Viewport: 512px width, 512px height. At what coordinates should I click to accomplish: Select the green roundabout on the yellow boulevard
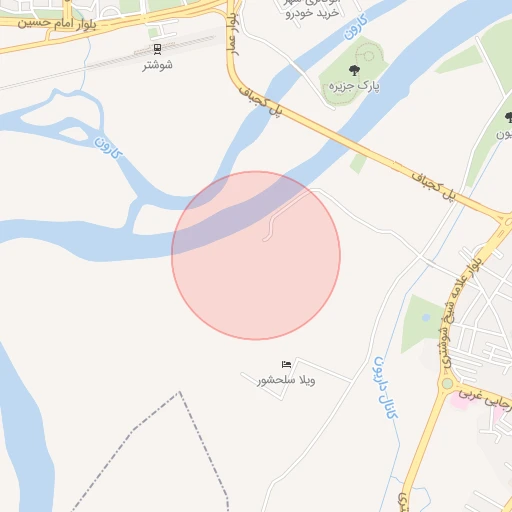[x=447, y=384]
